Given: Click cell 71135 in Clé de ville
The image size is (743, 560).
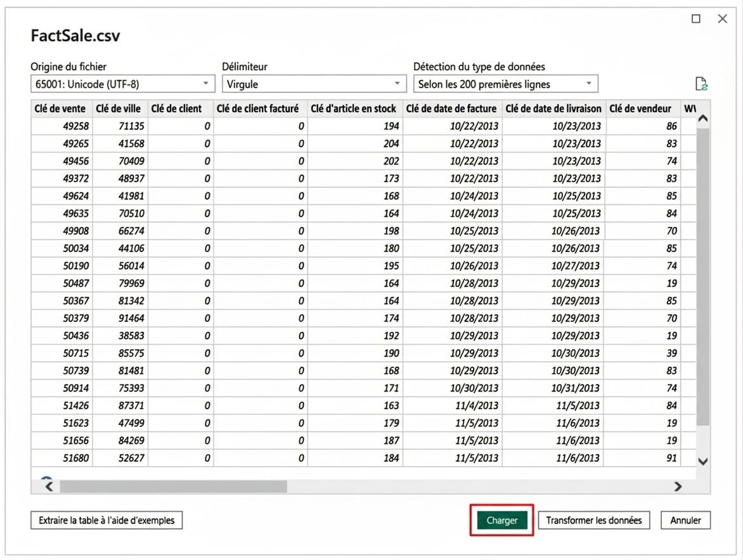Looking at the screenshot, I should coord(120,126).
